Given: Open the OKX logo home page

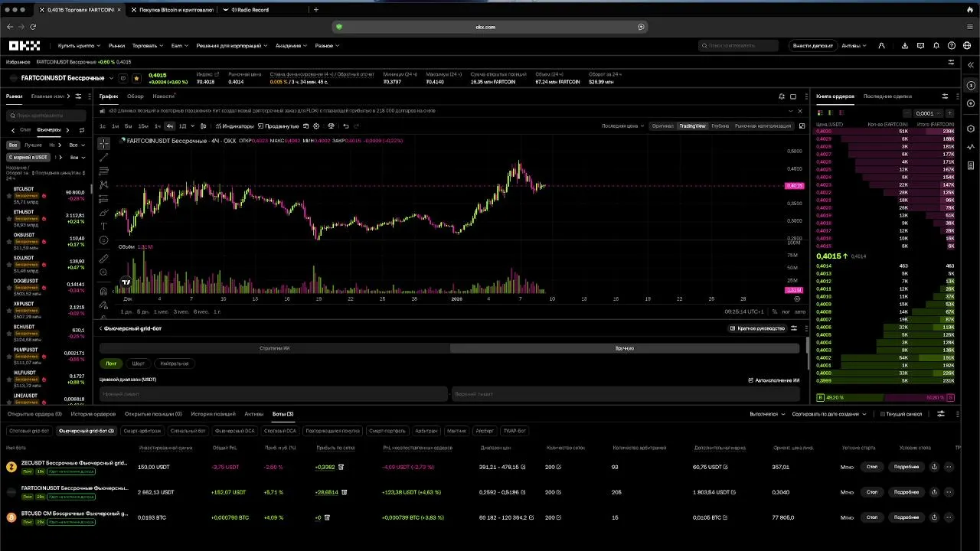Looking at the screenshot, I should click(x=24, y=46).
